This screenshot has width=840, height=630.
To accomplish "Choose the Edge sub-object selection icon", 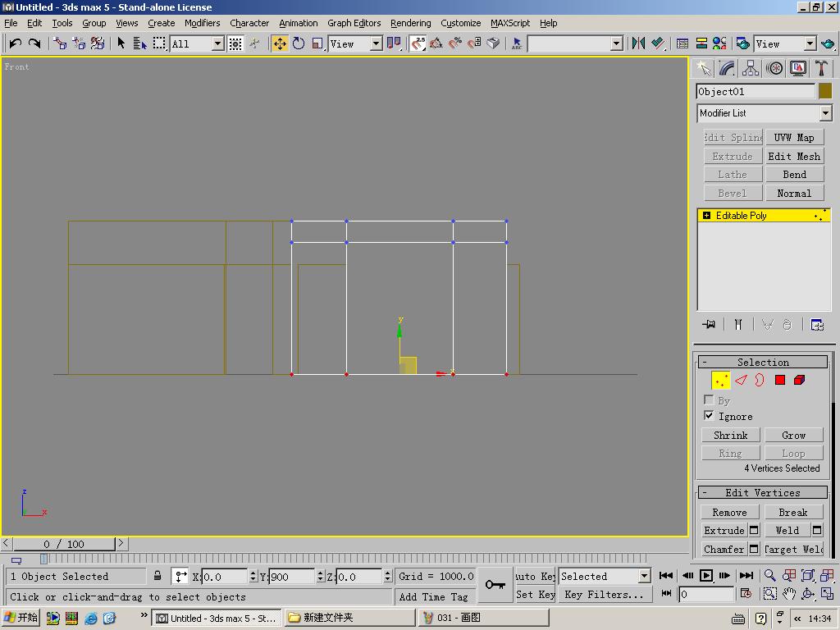I will point(741,380).
